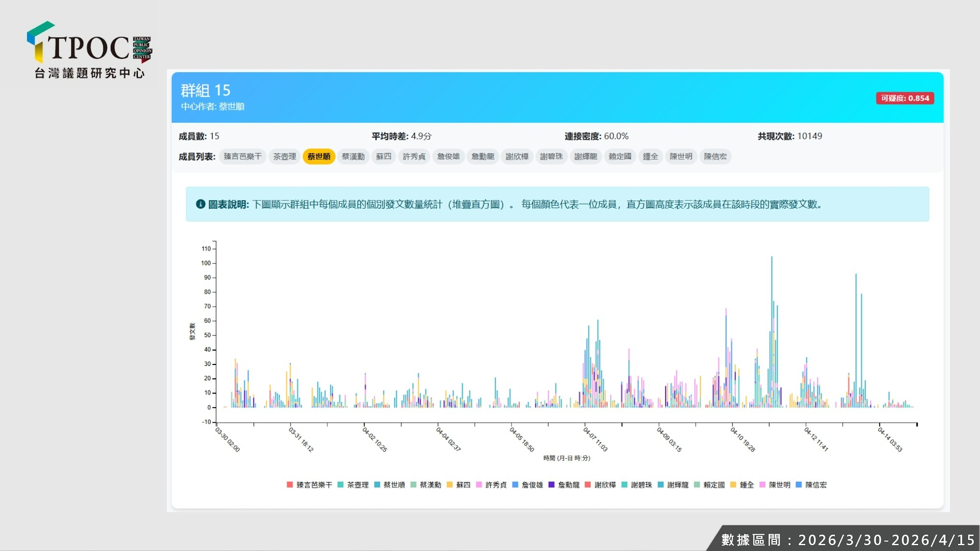The height and width of the screenshot is (551, 980).
Task: Select the 臻言芭樂干 member chip
Action: click(243, 156)
